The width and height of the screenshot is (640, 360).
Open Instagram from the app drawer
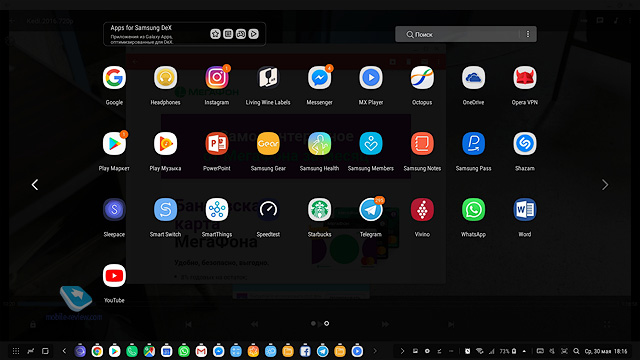click(217, 78)
